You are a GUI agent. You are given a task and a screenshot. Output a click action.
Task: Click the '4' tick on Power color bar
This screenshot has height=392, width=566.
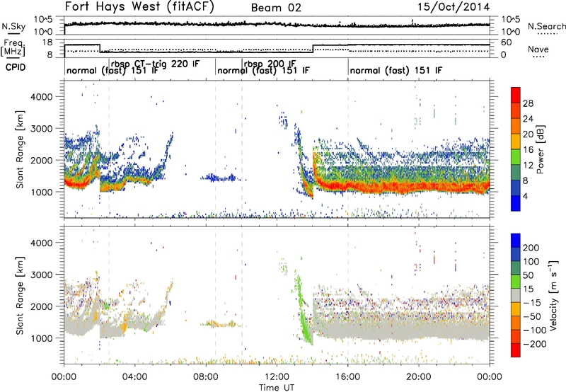526,196
